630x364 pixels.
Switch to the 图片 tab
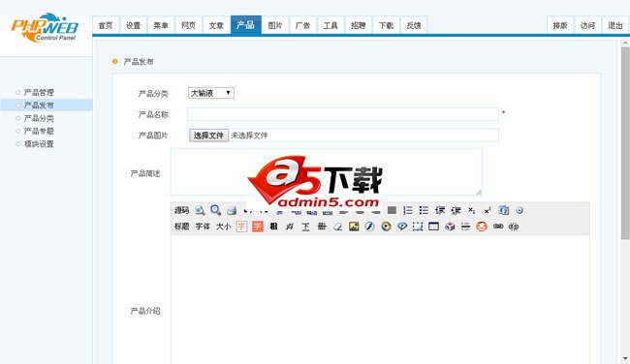tap(275, 25)
